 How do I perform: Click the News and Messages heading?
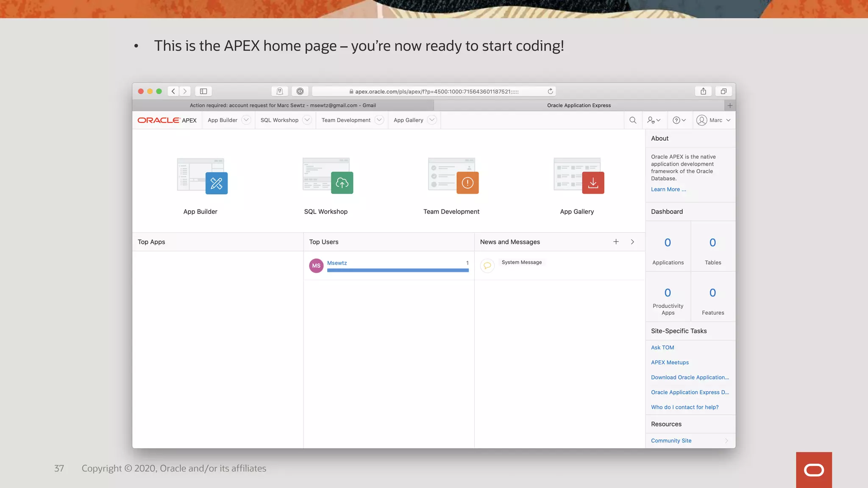point(510,242)
